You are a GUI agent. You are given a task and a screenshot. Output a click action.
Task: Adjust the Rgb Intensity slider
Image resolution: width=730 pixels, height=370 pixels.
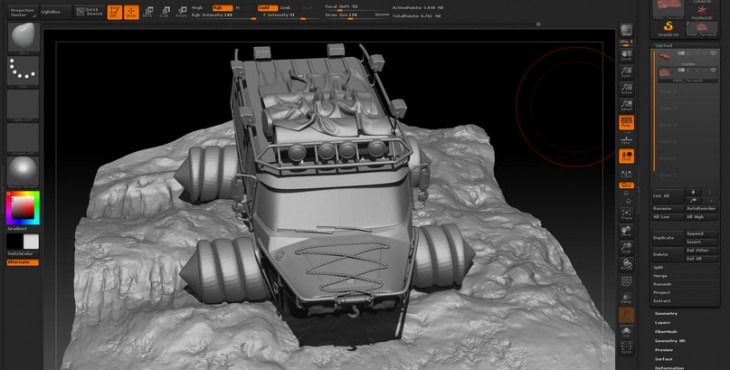click(x=223, y=15)
